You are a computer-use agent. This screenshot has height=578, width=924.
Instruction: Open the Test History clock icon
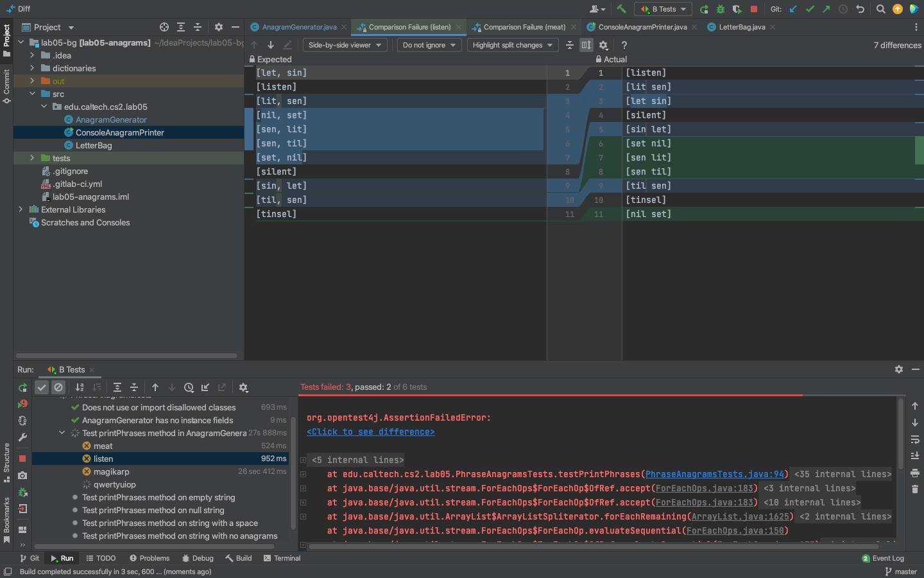(189, 387)
